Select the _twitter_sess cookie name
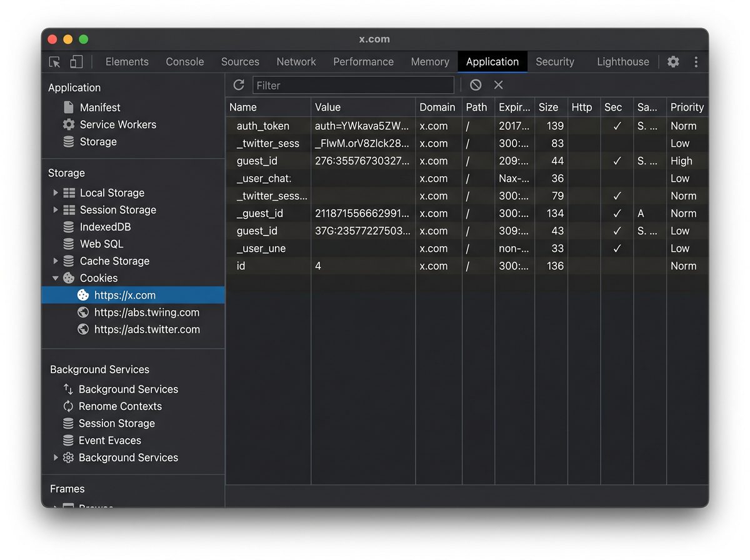This screenshot has height=560, width=750. tap(268, 144)
